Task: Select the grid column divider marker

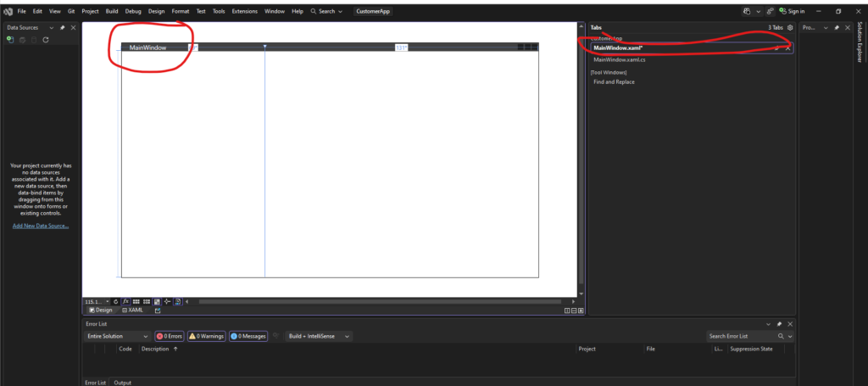Action: (x=264, y=47)
